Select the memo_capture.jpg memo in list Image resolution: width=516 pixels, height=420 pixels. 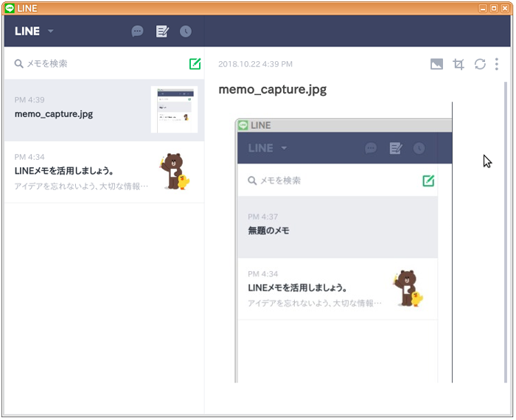pyautogui.click(x=105, y=111)
